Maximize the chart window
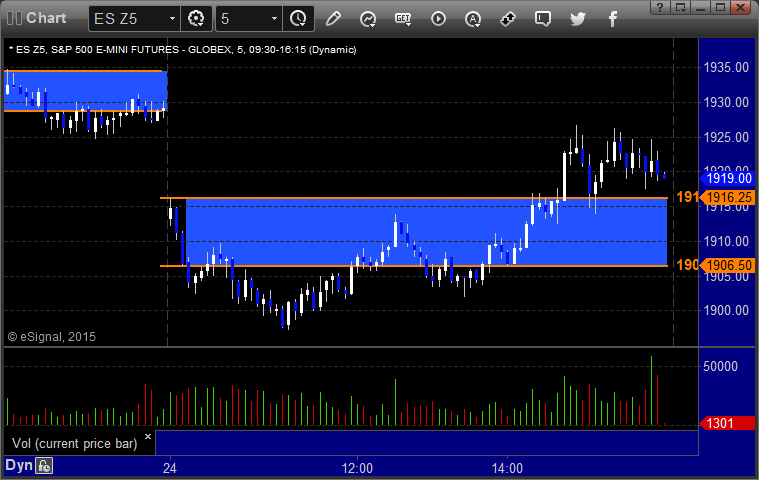Screen dimensions: 759x480 (720, 7)
